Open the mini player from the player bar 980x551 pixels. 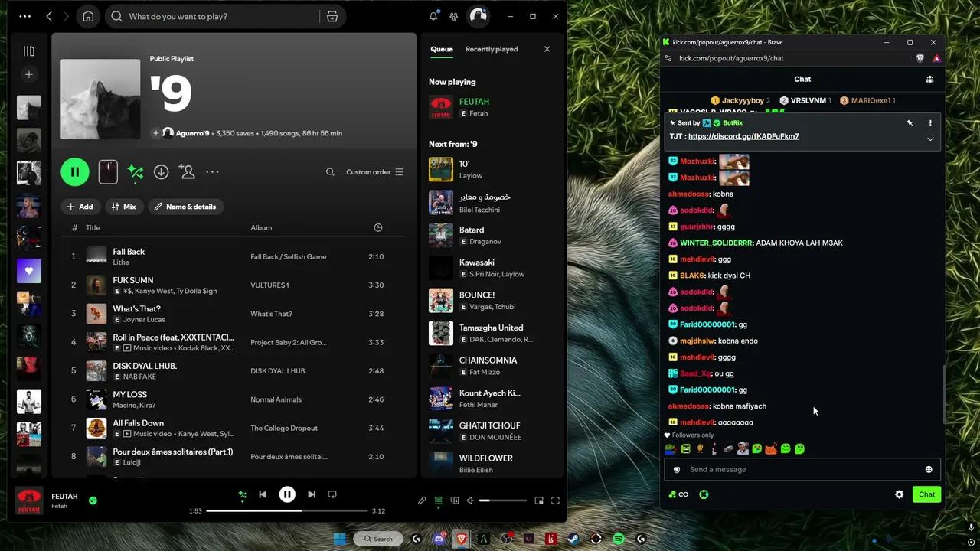pyautogui.click(x=539, y=500)
